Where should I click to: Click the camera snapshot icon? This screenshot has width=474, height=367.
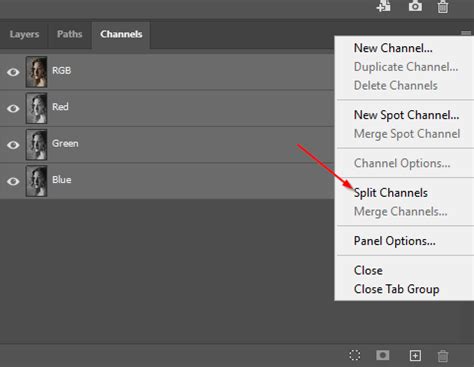[x=415, y=6]
